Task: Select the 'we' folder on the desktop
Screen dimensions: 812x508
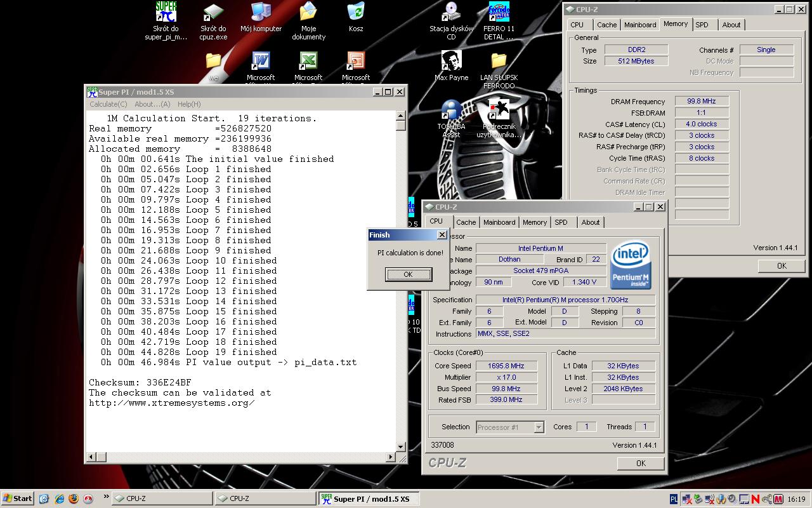Action: pos(213,61)
